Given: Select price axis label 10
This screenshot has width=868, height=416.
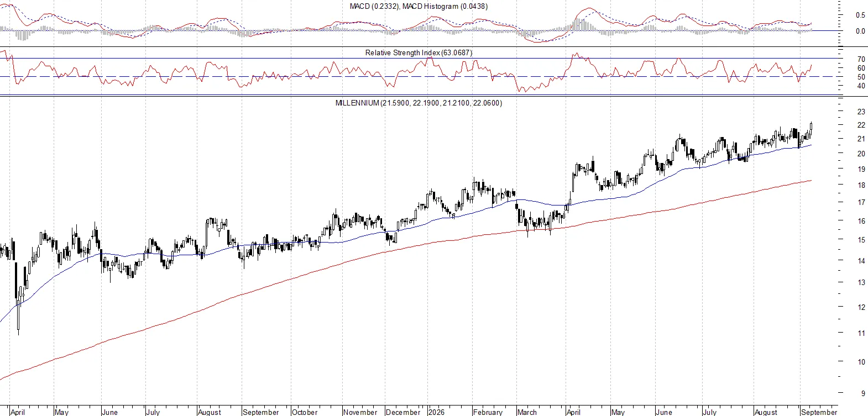Looking at the screenshot, I should (861, 362).
